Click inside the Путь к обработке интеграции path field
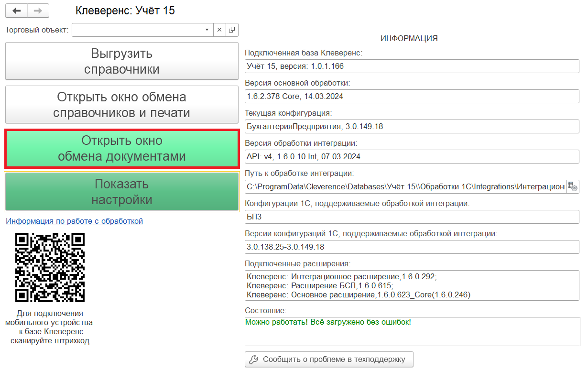 tap(405, 186)
